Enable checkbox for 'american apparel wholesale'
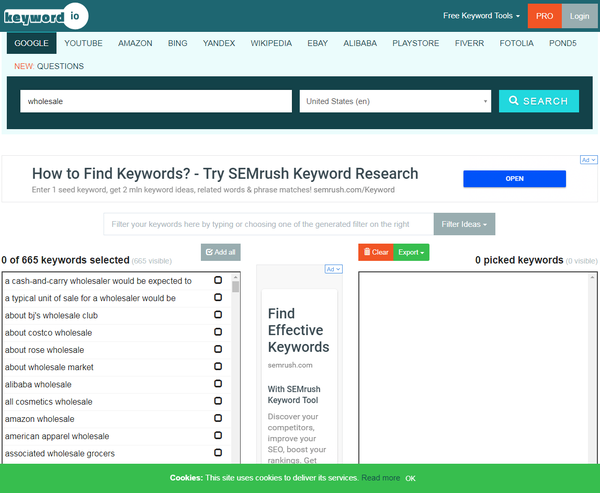Screen dimensions: 600x493 point(218,435)
